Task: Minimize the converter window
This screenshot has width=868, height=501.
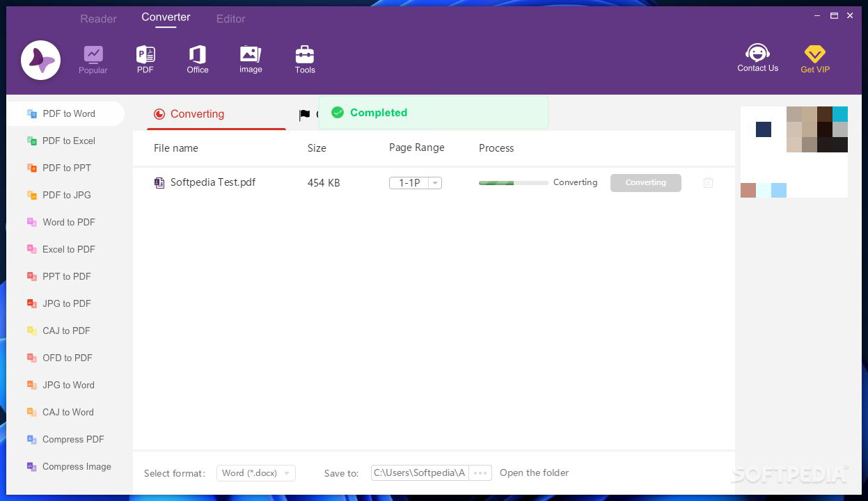Action: pyautogui.click(x=818, y=15)
